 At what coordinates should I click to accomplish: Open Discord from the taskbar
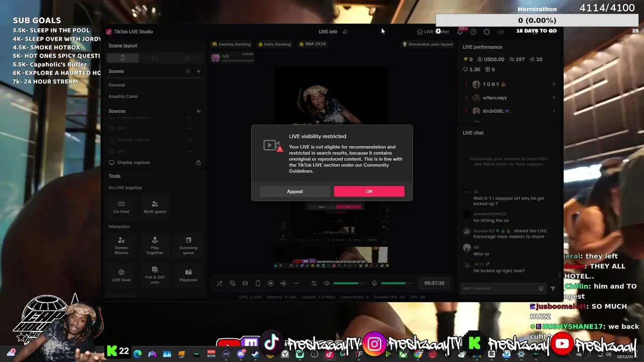240,354
